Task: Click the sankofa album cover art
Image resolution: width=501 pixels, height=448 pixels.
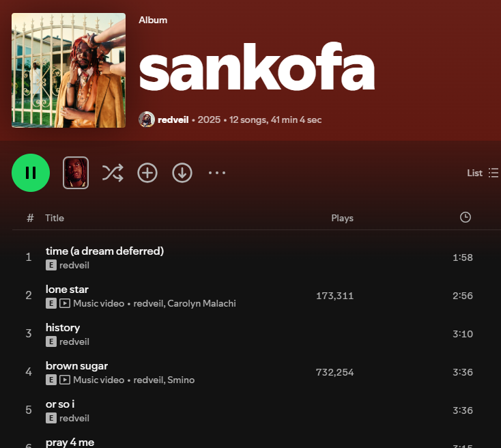Action: (69, 70)
